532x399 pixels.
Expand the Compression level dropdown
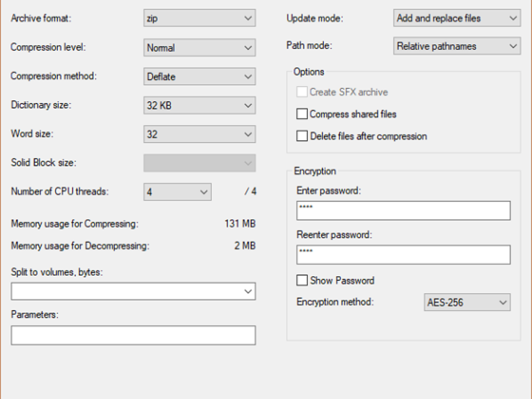pyautogui.click(x=199, y=47)
